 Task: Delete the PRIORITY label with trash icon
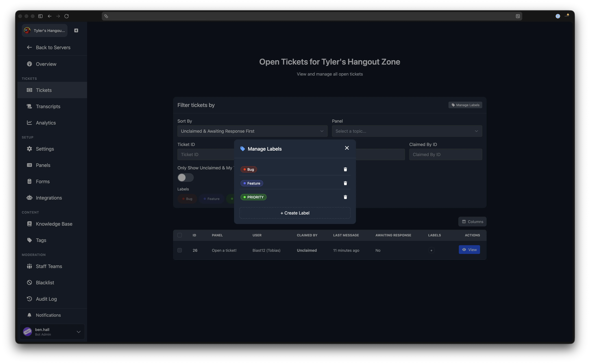point(345,197)
